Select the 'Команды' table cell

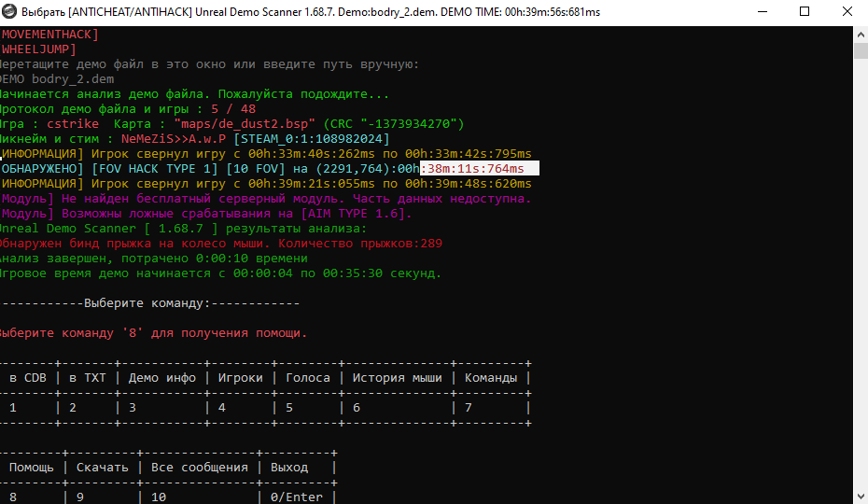pyautogui.click(x=490, y=378)
